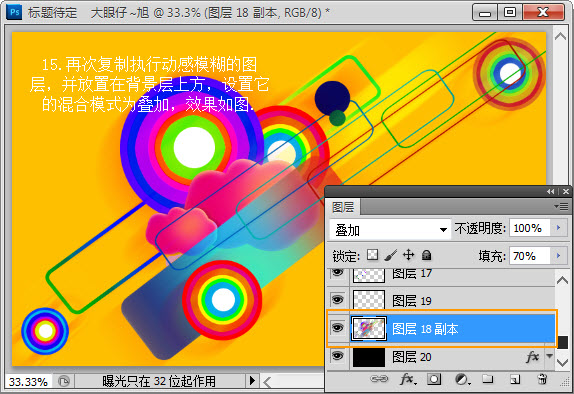Screen dimensions: 574x394
Task: Close the document window
Action: click(543, 12)
